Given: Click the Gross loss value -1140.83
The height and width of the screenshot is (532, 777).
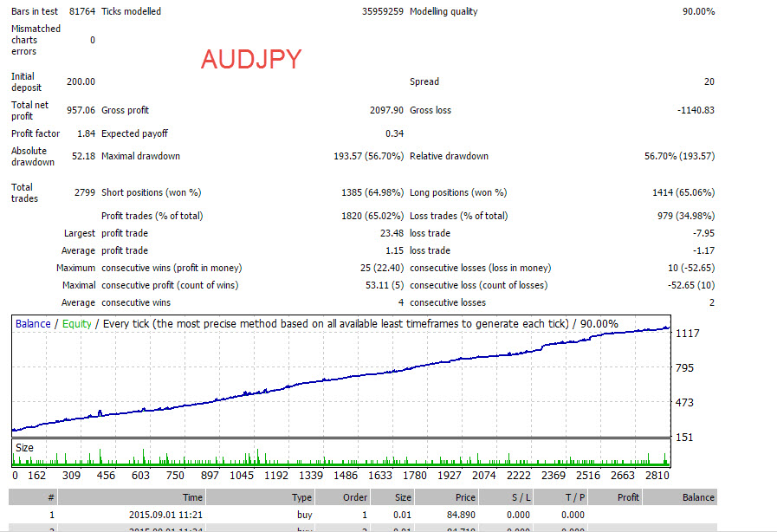Looking at the screenshot, I should [696, 110].
